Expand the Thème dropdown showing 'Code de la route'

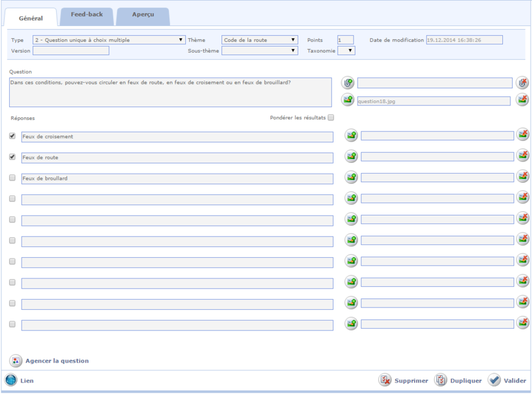(260, 40)
